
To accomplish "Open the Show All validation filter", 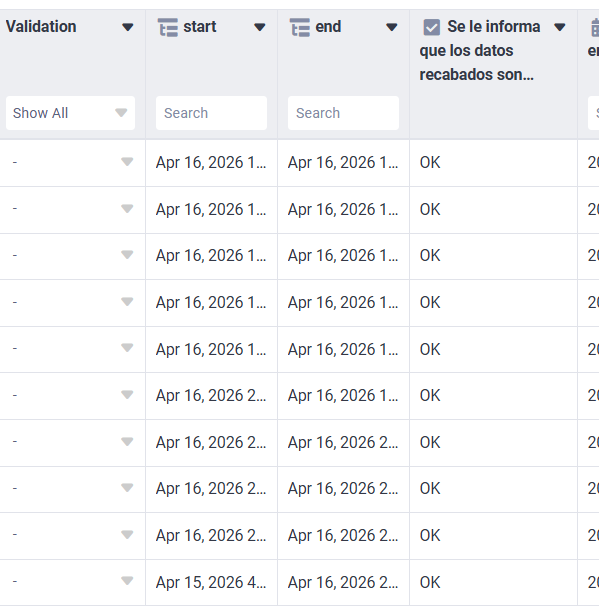I will coord(70,113).
